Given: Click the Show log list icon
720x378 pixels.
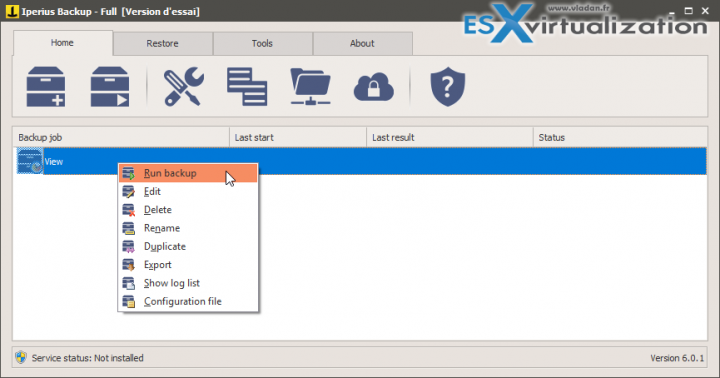Looking at the screenshot, I should (129, 283).
